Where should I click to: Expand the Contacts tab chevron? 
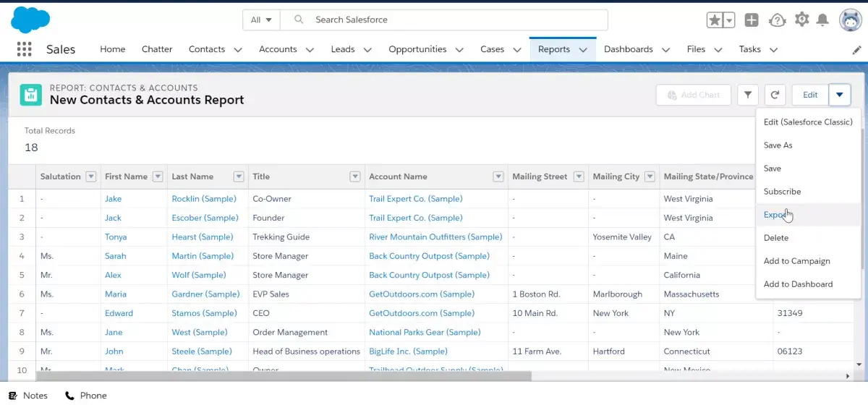[238, 50]
